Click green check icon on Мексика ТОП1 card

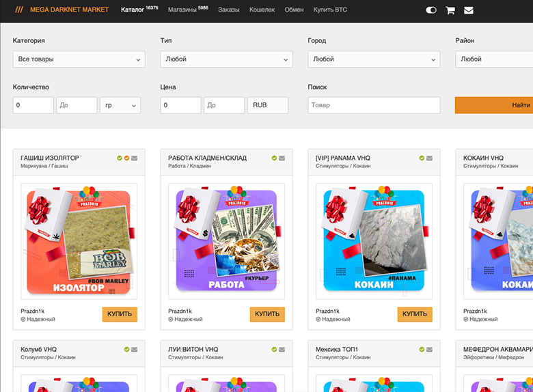[x=422, y=349]
